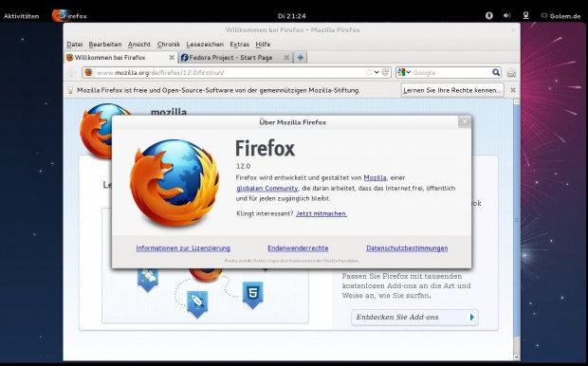Screen dimensions: 588x366
Task: Open the Ansicht menu
Action: [139, 45]
